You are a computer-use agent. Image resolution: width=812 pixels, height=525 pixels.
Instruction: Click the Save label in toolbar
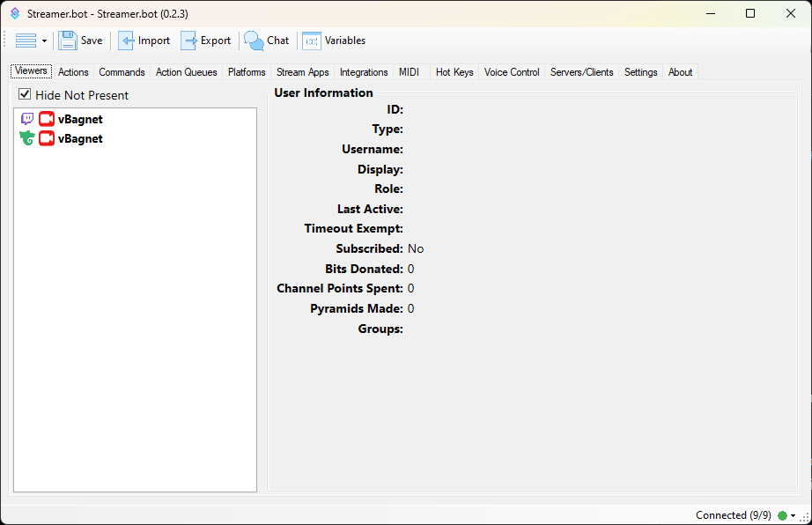[x=92, y=41]
